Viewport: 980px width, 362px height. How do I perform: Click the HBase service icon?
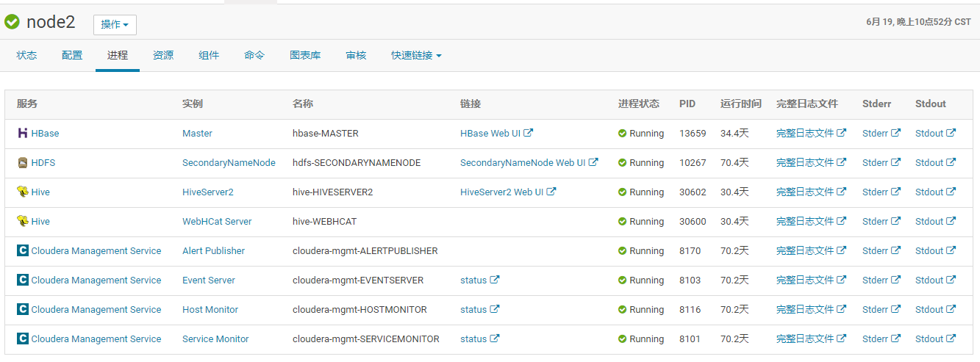click(x=22, y=134)
